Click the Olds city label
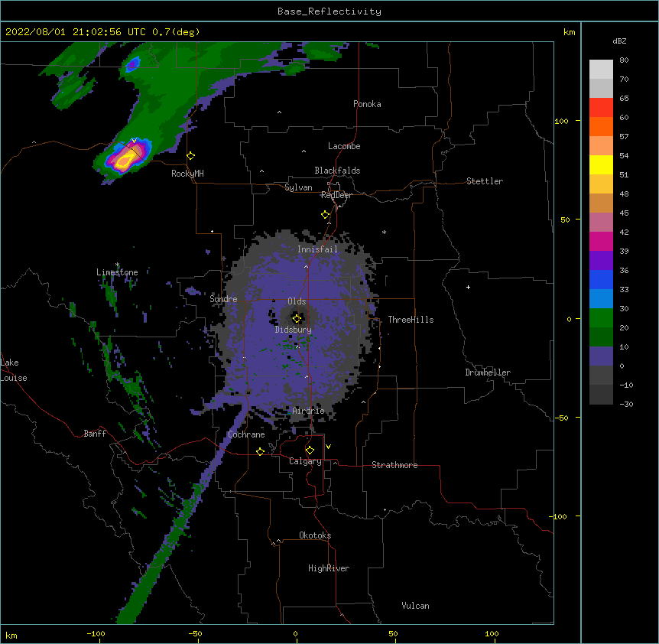 pyautogui.click(x=297, y=301)
